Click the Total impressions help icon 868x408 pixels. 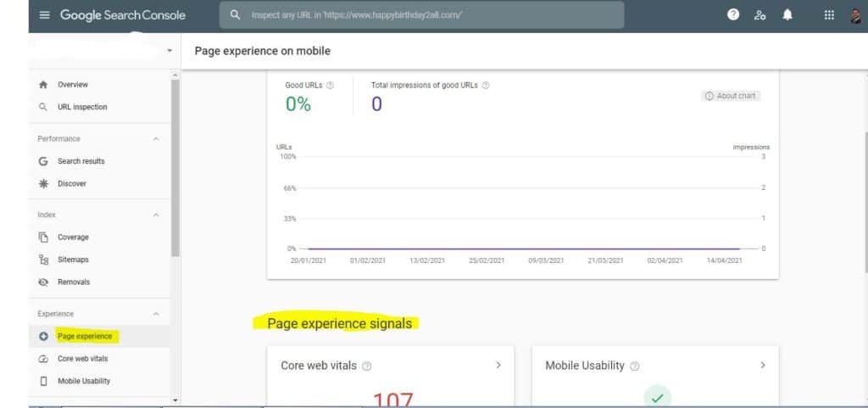tap(486, 86)
